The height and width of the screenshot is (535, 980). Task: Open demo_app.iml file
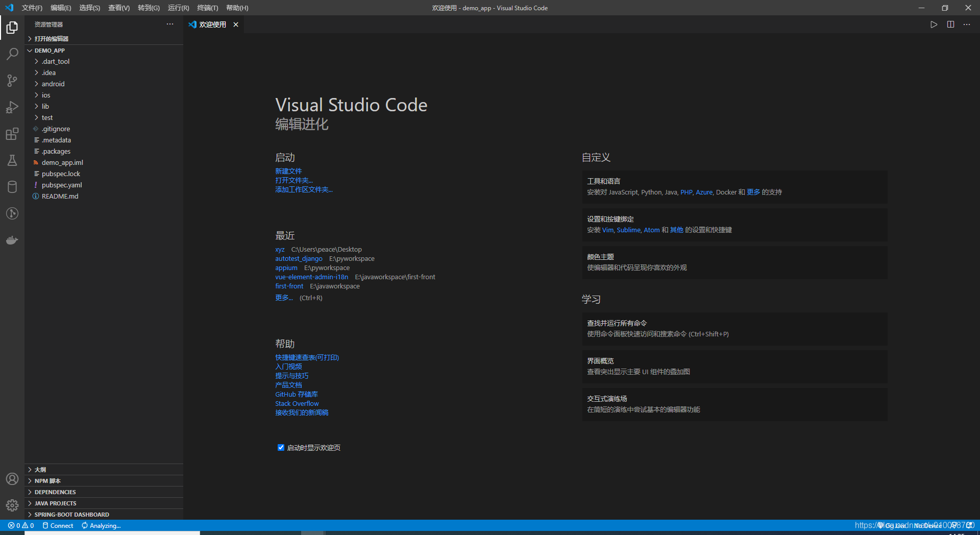click(x=104, y=162)
